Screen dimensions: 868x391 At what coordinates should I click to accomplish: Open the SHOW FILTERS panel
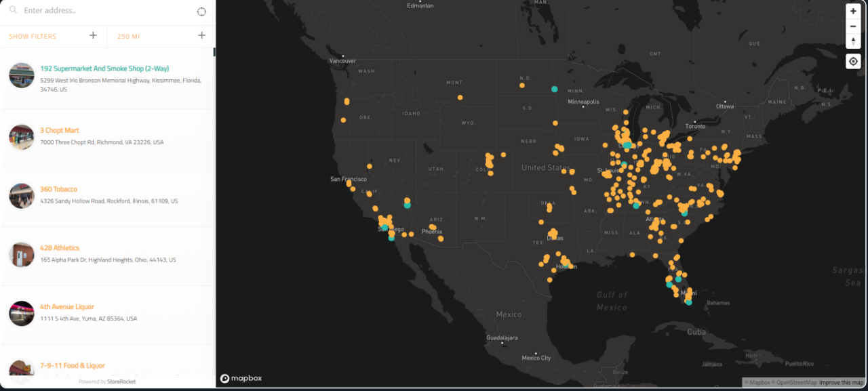click(33, 37)
